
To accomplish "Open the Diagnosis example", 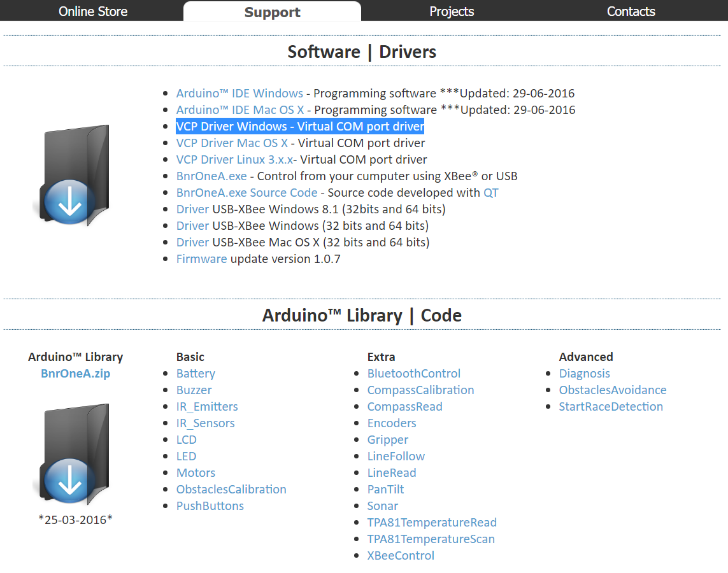I will pyautogui.click(x=584, y=374).
